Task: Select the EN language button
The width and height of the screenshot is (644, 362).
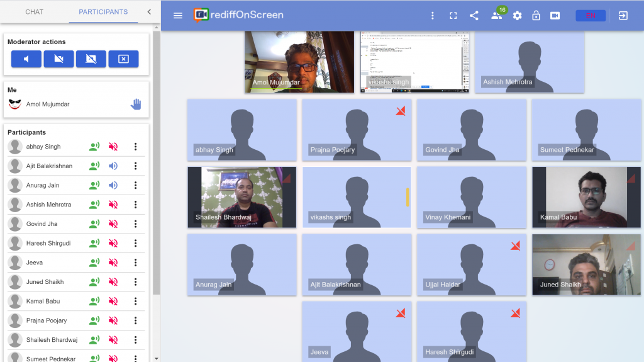Action: [591, 16]
